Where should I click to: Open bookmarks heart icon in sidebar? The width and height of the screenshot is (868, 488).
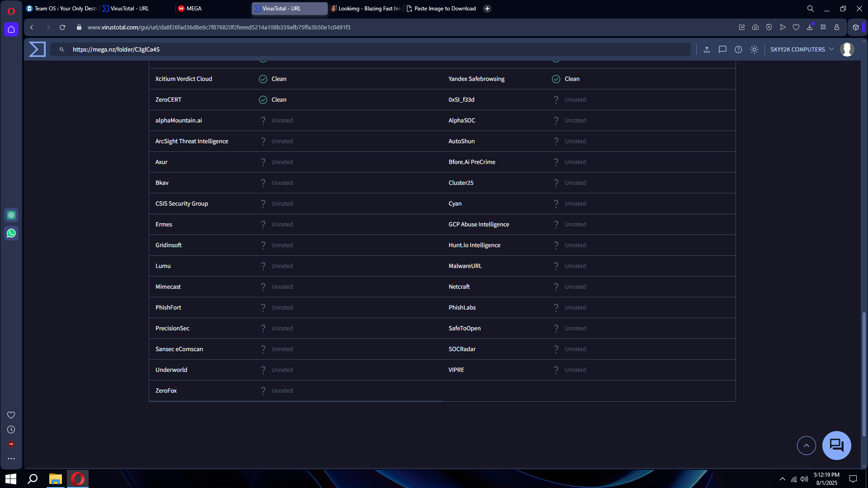pyautogui.click(x=11, y=415)
